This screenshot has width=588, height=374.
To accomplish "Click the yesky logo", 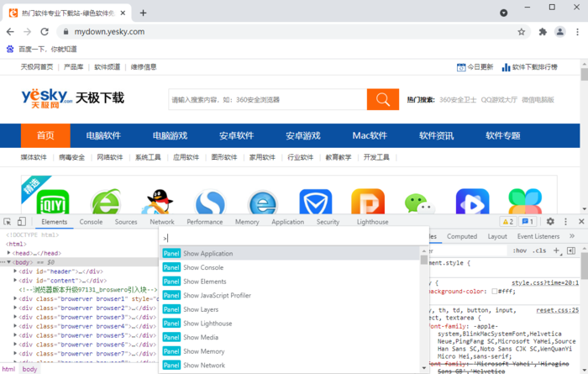I will pyautogui.click(x=47, y=98).
